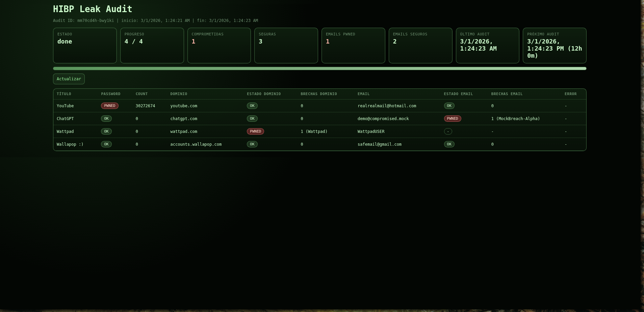Click the EMAILS PWNED summary card

click(353, 46)
